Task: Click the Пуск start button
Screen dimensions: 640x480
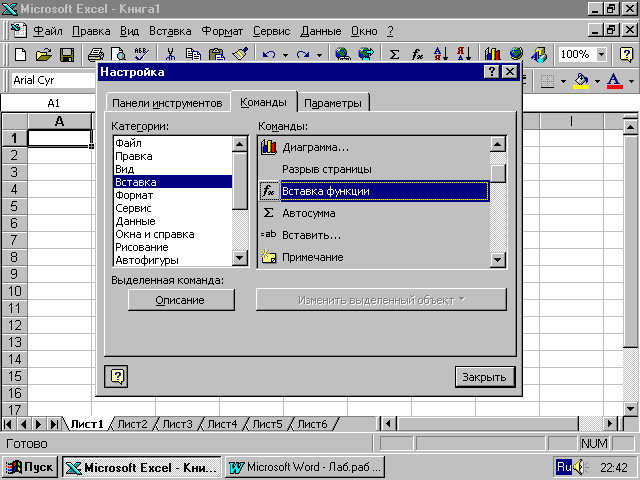Action: 30,467
